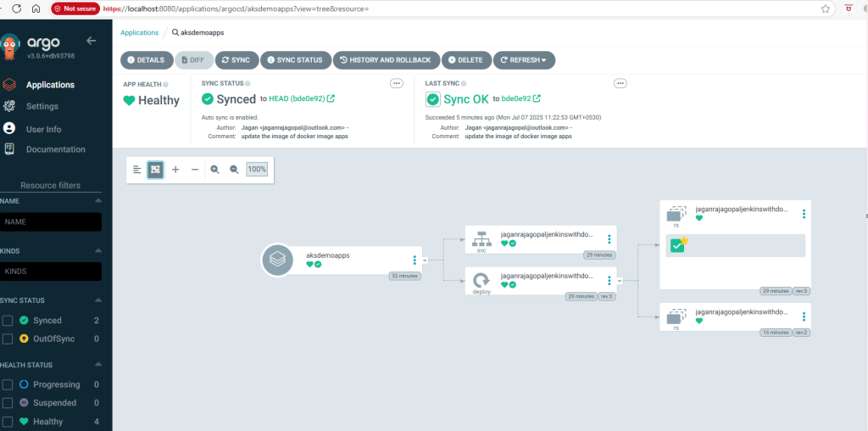Click the LAST SYNC help icon
This screenshot has width=868, height=431.
pos(464,84)
